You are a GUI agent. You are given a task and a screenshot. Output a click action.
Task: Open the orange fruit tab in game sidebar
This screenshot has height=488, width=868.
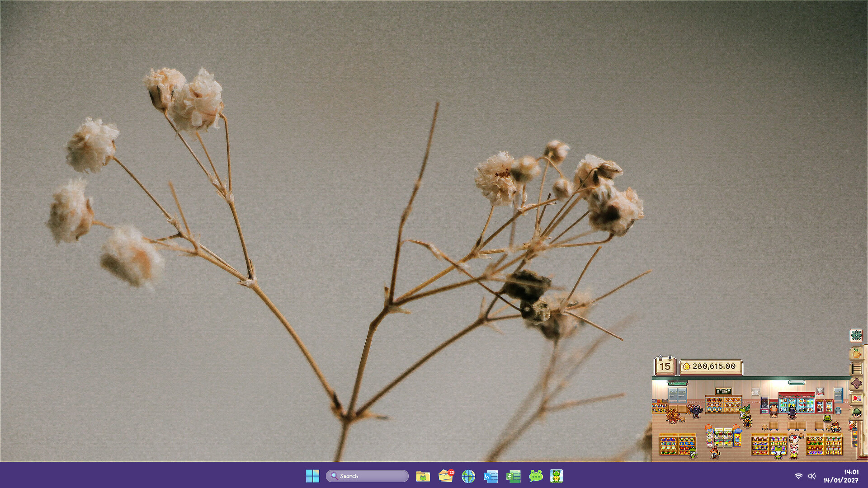pos(856,353)
